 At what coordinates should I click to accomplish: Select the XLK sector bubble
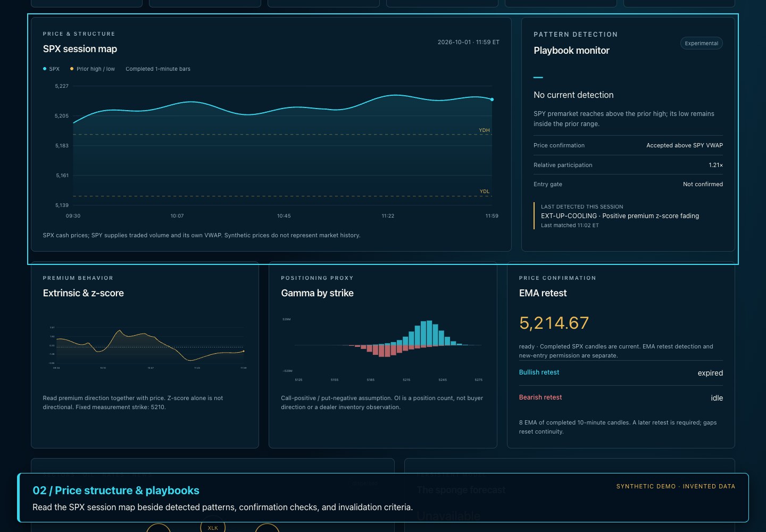tap(213, 527)
